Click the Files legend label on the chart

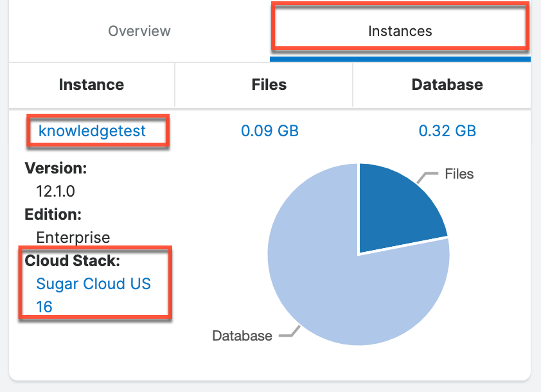coord(458,174)
